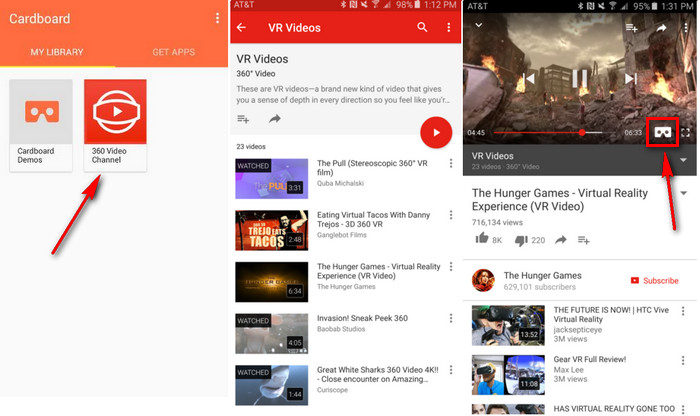The image size is (700, 416).
Task: Save the VR Videos playlist to library
Action: coord(243,119)
